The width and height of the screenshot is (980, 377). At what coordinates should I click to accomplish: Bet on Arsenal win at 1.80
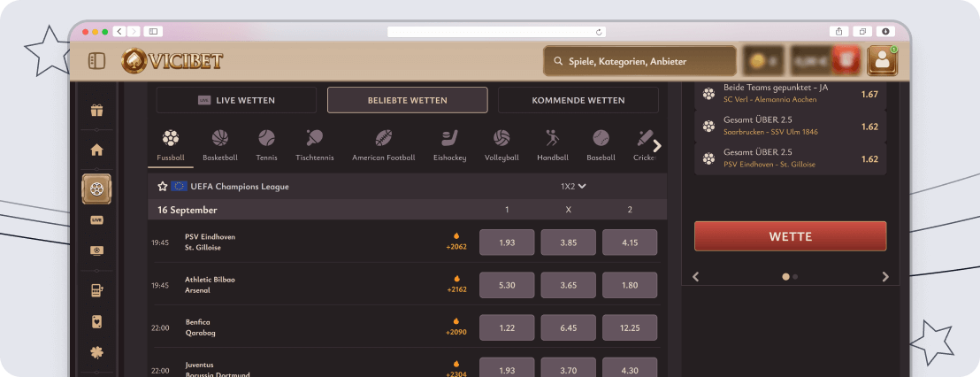(x=630, y=285)
